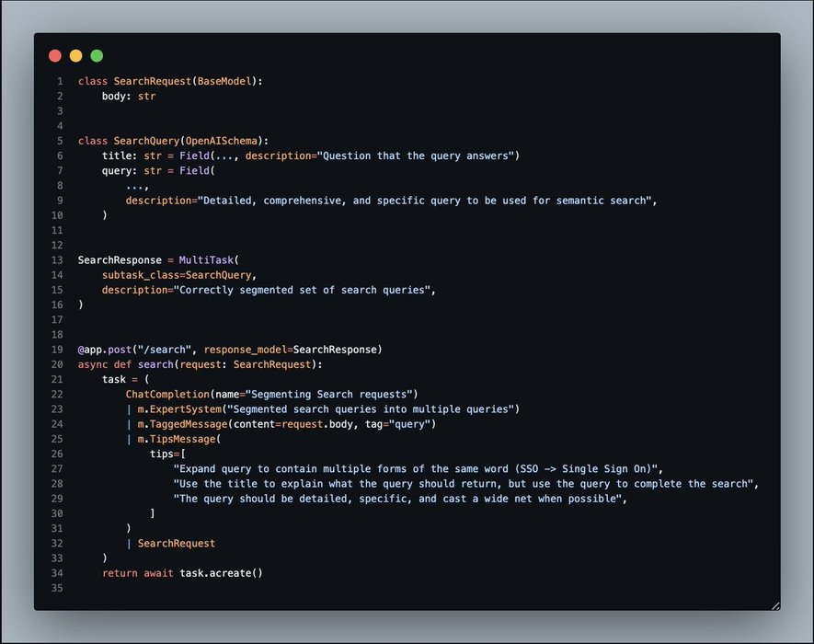Click m.ExpertSystem in the pipeline
This screenshot has height=644, width=814.
(x=183, y=409)
